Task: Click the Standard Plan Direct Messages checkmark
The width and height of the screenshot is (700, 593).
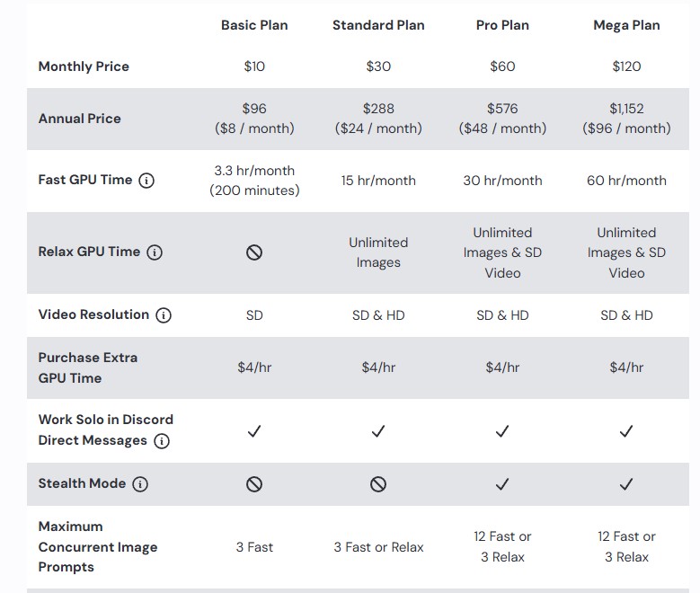Action: [378, 431]
